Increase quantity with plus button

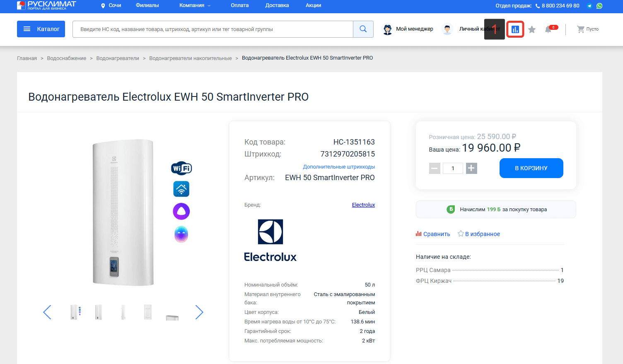coord(471,168)
